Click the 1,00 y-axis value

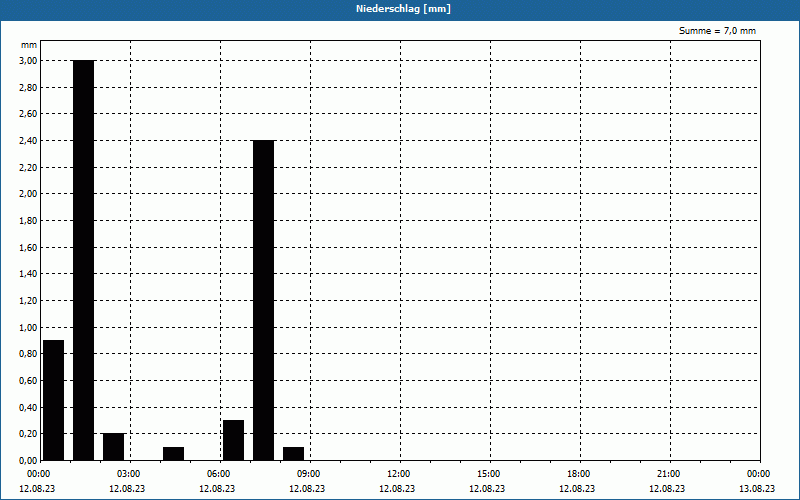coord(28,328)
